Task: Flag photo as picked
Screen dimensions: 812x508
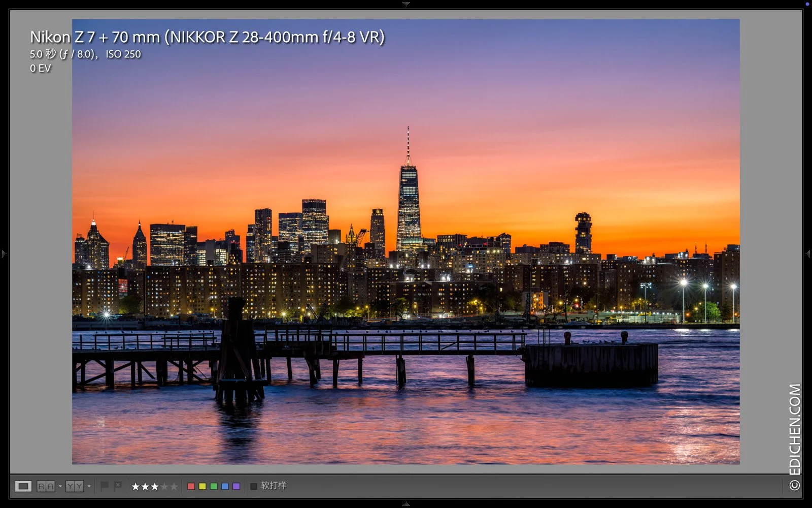Action: 105,486
